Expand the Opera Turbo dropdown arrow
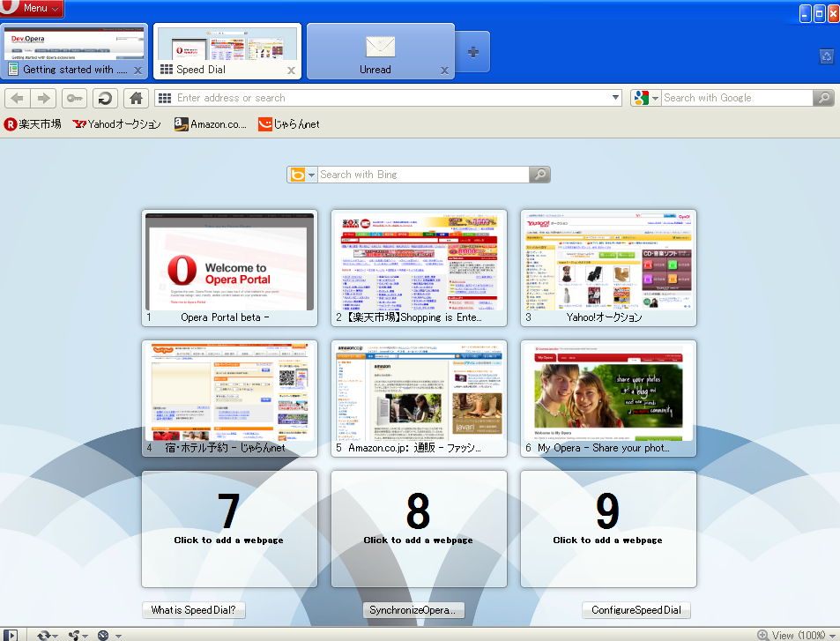Viewport: 840px width, 641px height. tap(118, 636)
